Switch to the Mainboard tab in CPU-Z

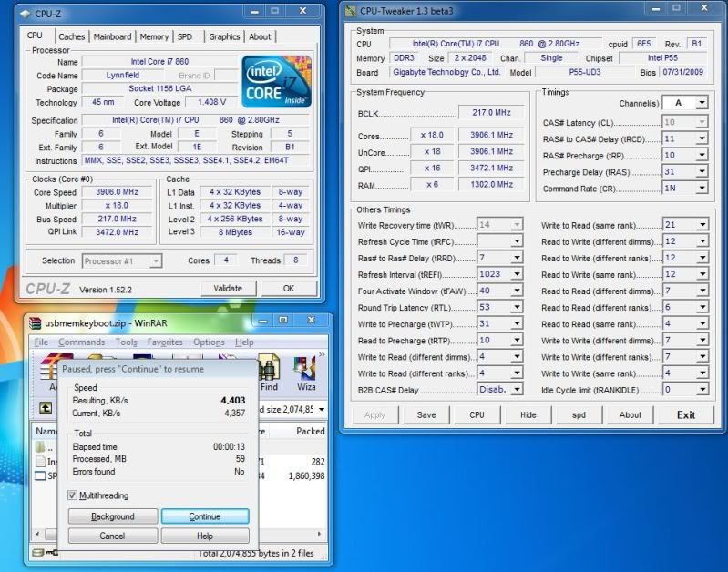112,36
